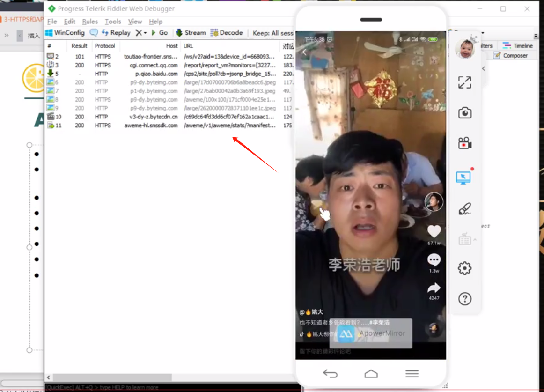Click the icon of session 11
Image resolution: width=544 pixels, height=392 pixels.
click(51, 126)
